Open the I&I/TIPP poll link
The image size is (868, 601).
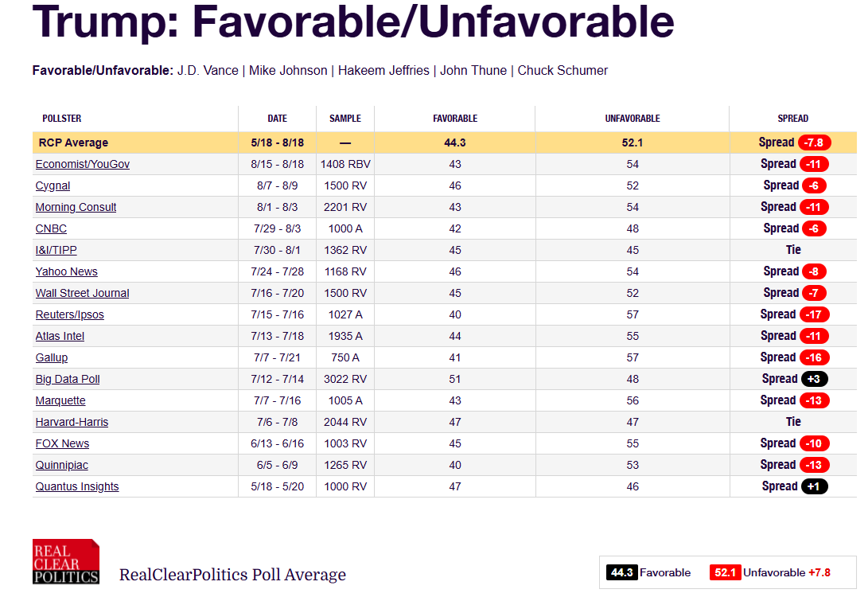(x=56, y=250)
